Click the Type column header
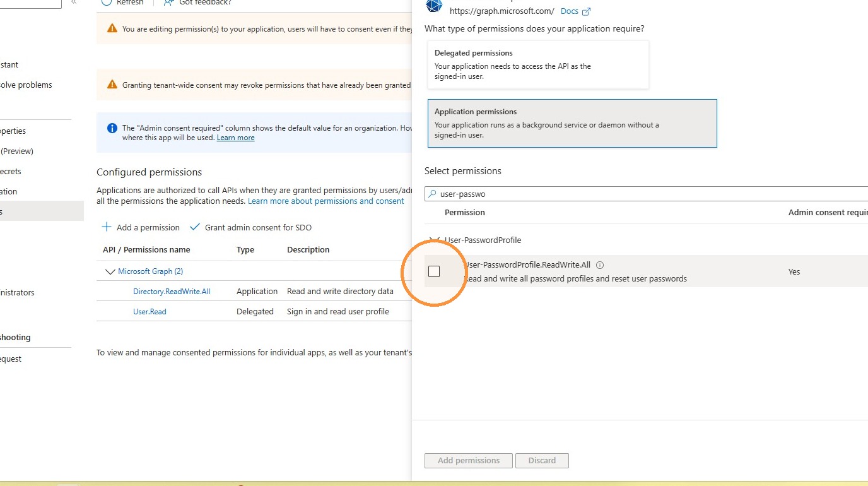868x486 pixels. point(245,250)
